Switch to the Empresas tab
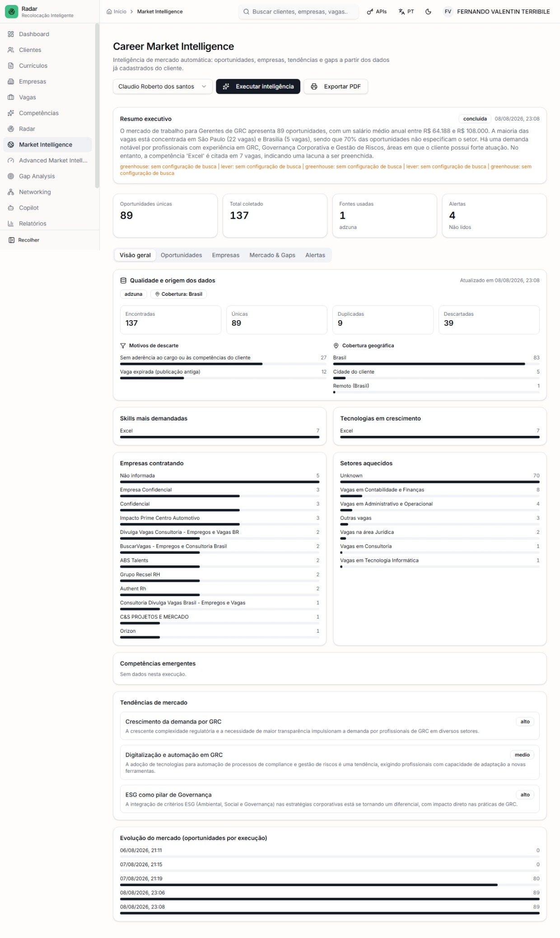Screen dimensions: 560x938 [x=225, y=255]
